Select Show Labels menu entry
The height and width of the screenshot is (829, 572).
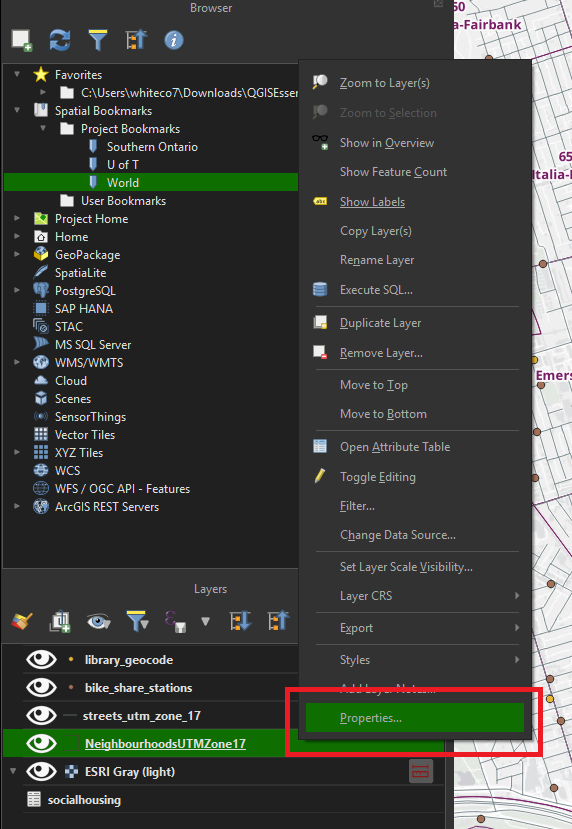(416, 202)
